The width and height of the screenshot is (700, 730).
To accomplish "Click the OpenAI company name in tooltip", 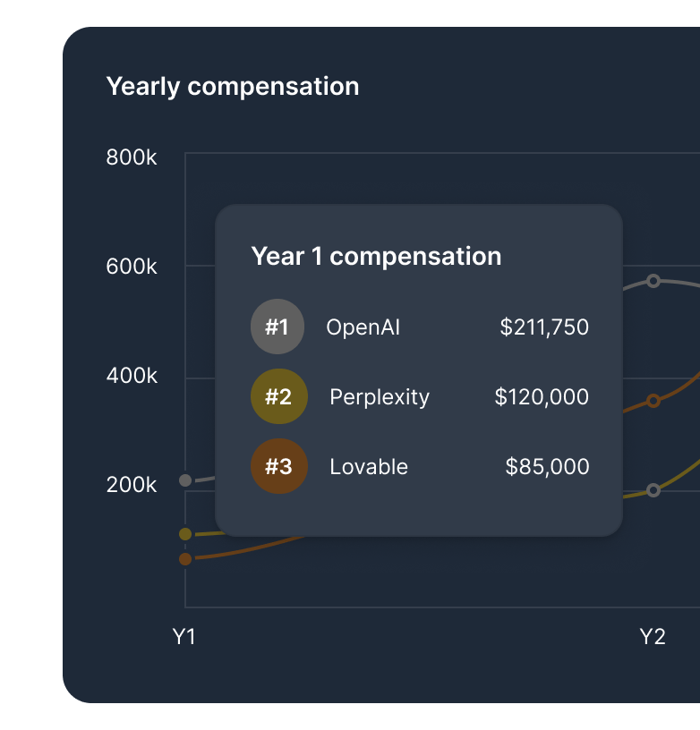I will point(363,327).
